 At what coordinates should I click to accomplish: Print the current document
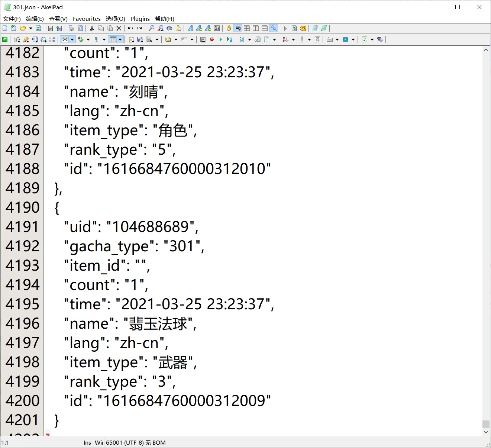70,28
